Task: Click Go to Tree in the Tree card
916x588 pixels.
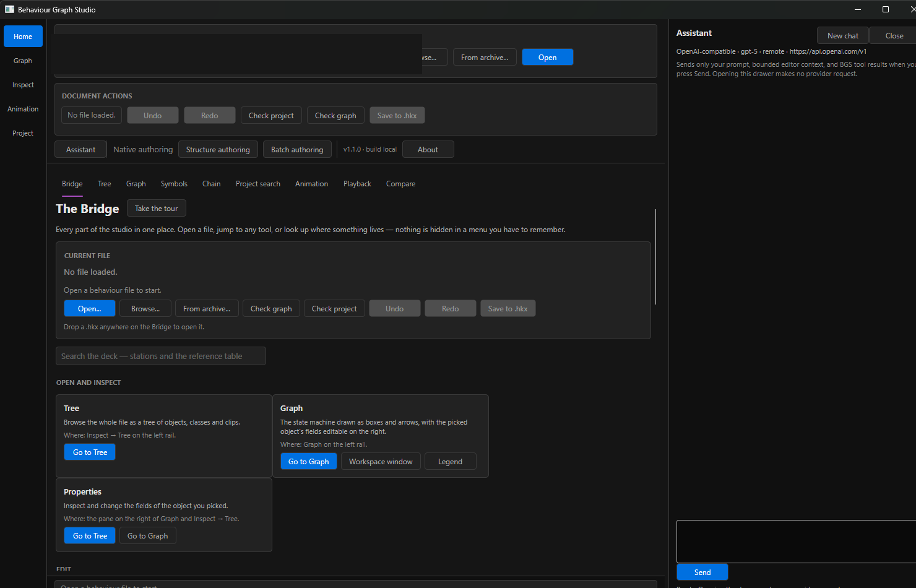Action: 90,452
